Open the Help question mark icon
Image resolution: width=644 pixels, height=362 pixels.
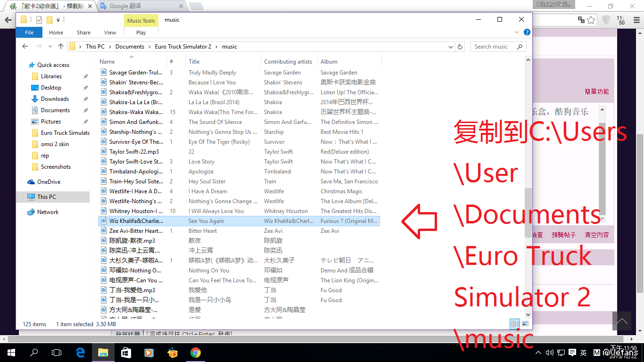point(527,33)
